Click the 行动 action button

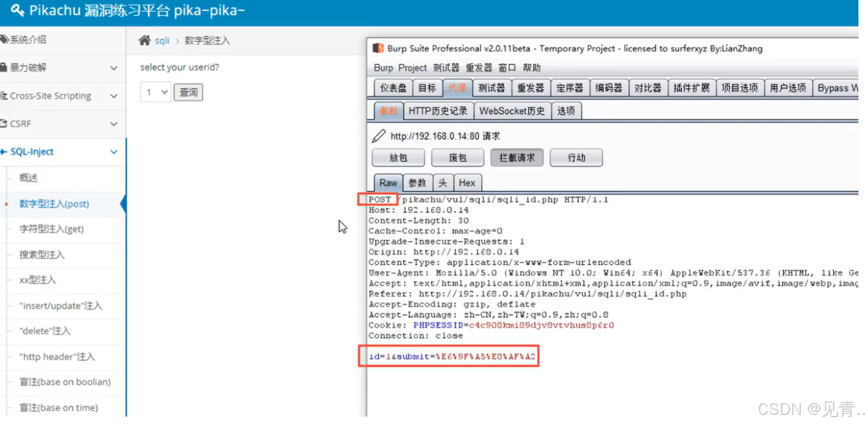(x=576, y=158)
